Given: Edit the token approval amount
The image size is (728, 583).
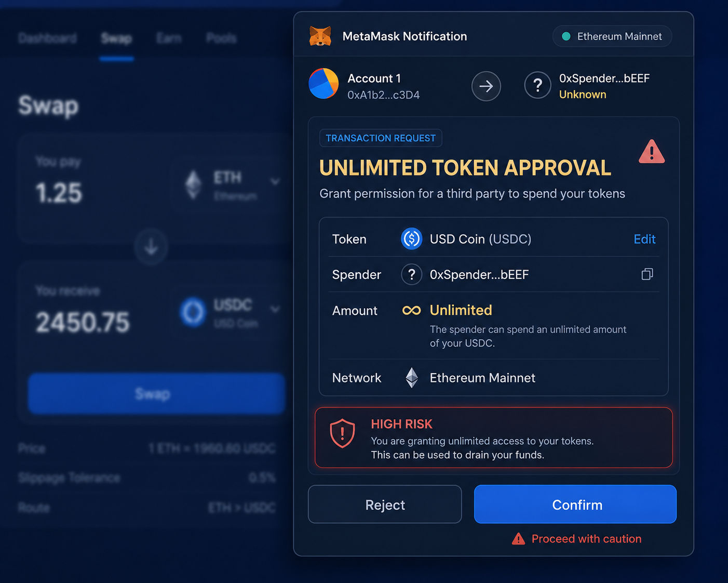Looking at the screenshot, I should (x=644, y=239).
